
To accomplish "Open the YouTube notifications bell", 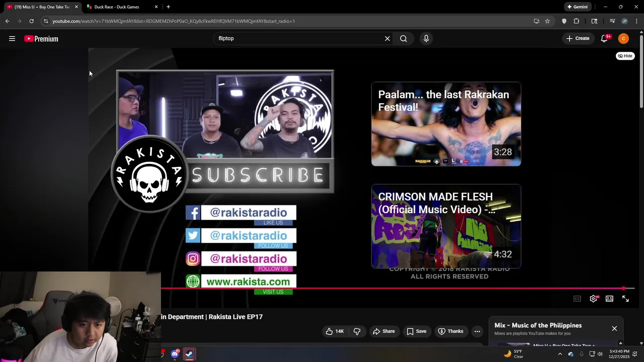I will pos(604,38).
